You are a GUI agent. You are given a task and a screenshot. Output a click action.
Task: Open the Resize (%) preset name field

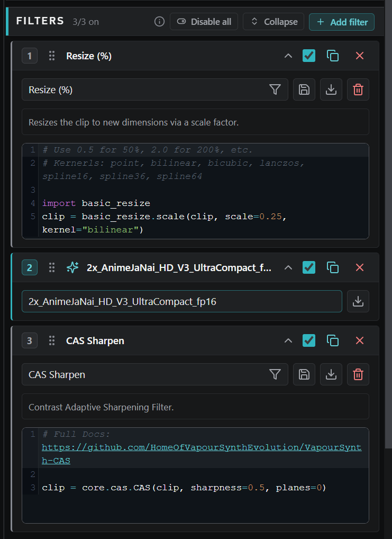click(x=155, y=89)
